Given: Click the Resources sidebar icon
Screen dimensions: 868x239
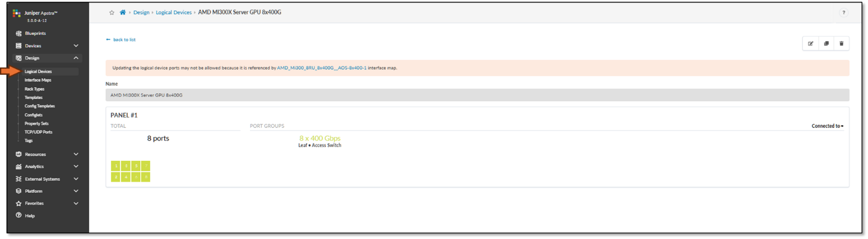Looking at the screenshot, I should click(x=19, y=154).
